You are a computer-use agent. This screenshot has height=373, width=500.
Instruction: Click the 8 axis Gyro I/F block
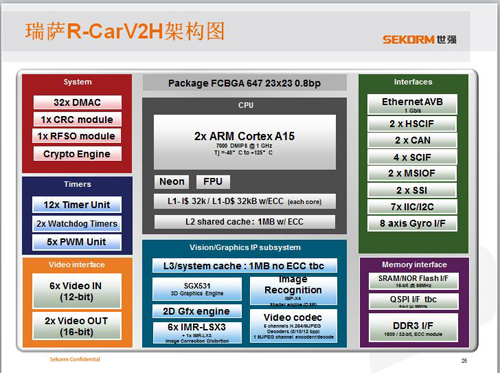(x=412, y=223)
